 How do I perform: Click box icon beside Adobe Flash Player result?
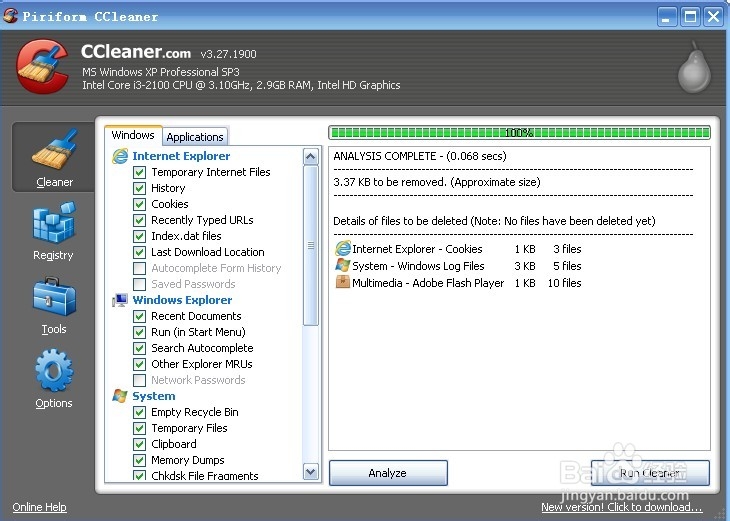(x=343, y=282)
